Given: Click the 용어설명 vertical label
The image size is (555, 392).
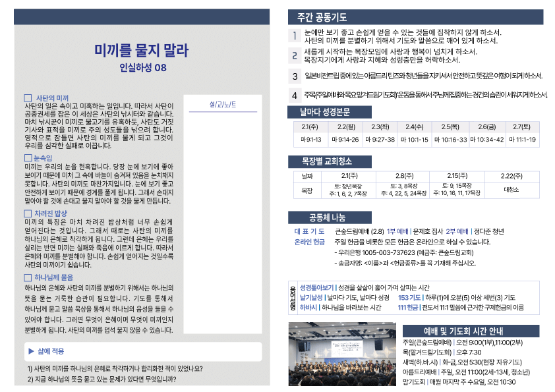Looking at the screenshot, I should pos(293,296).
